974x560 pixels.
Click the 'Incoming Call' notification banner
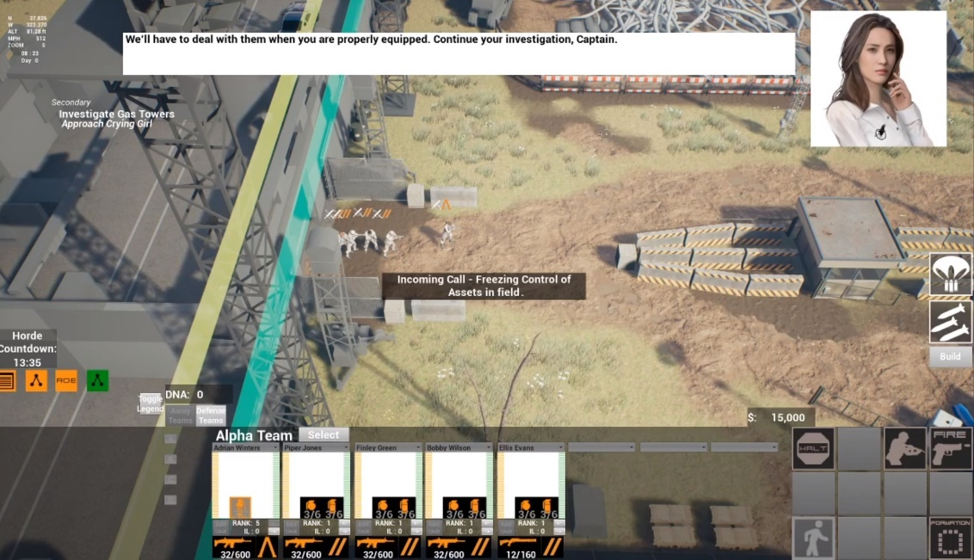pos(484,286)
